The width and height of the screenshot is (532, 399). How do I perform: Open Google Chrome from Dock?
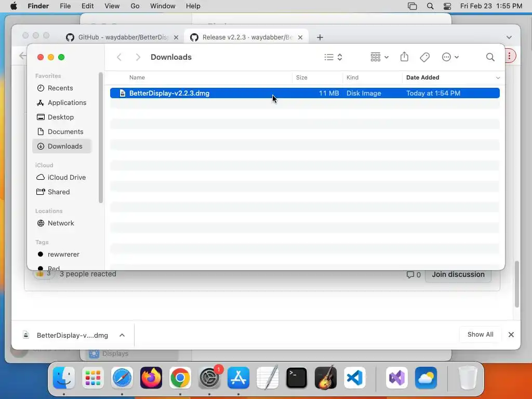pos(180,378)
